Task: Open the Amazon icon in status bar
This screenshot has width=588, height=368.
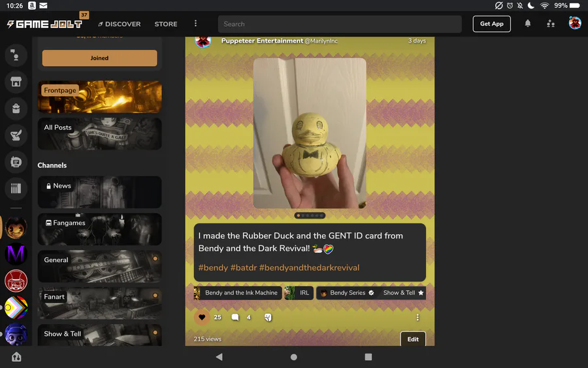Action: tap(32, 6)
